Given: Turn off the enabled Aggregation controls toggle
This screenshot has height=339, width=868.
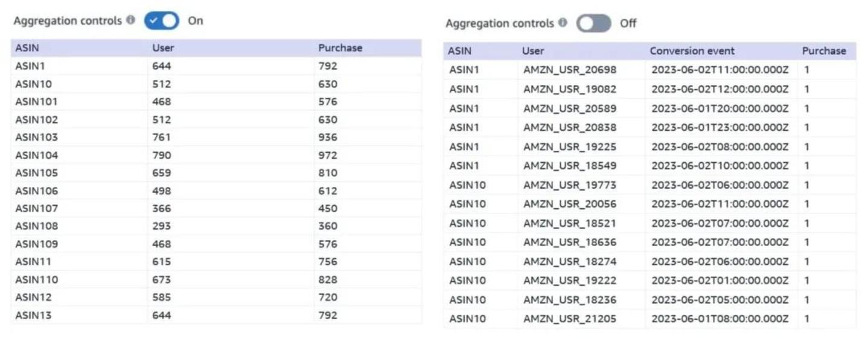Looking at the screenshot, I should 162,21.
